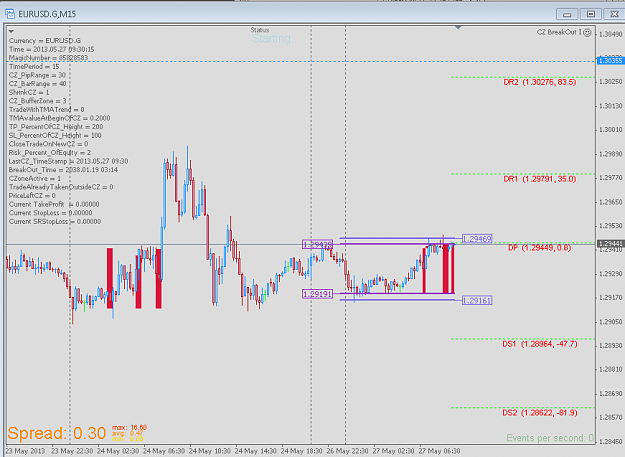Click the 1.28450 price scale label
This screenshot has height=457, width=625.
pos(611,441)
